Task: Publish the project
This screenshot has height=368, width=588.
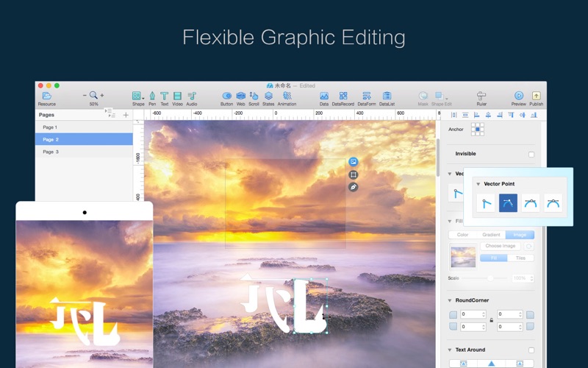Action: [537, 99]
